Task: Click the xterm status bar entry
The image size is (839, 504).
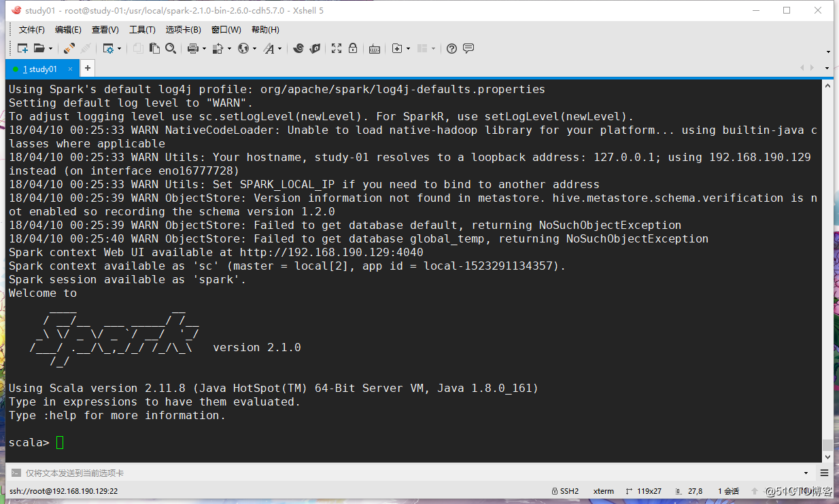Action: 604,491
